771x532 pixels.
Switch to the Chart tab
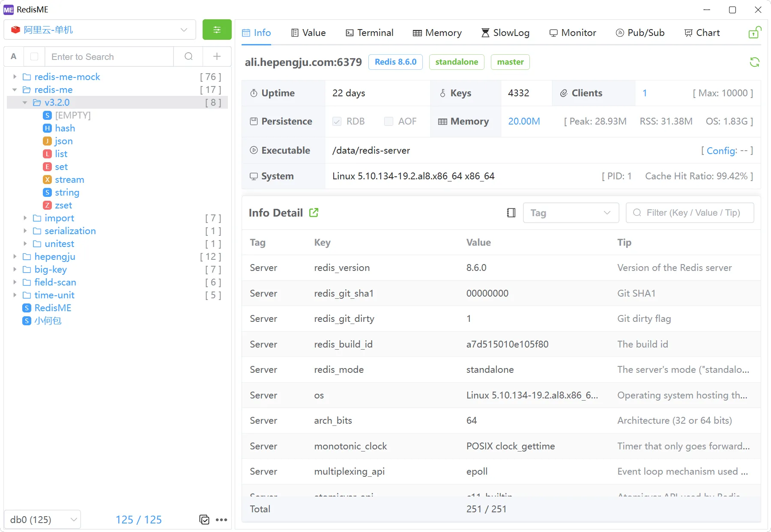[702, 33]
